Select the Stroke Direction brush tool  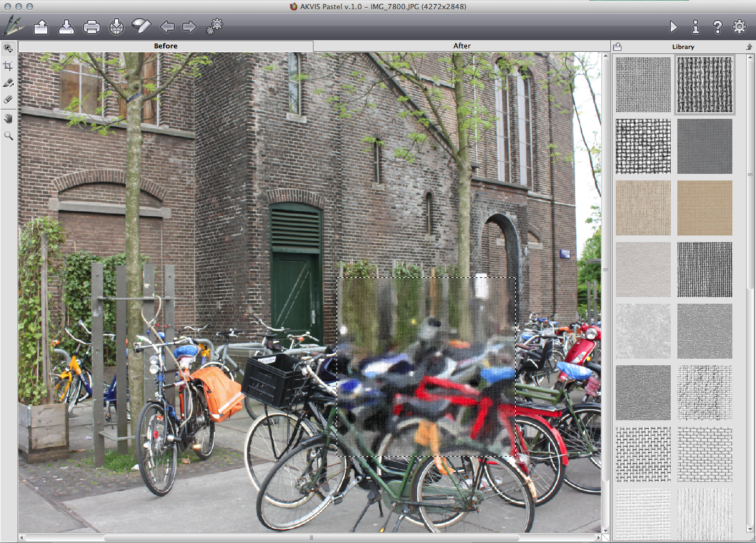click(x=8, y=83)
